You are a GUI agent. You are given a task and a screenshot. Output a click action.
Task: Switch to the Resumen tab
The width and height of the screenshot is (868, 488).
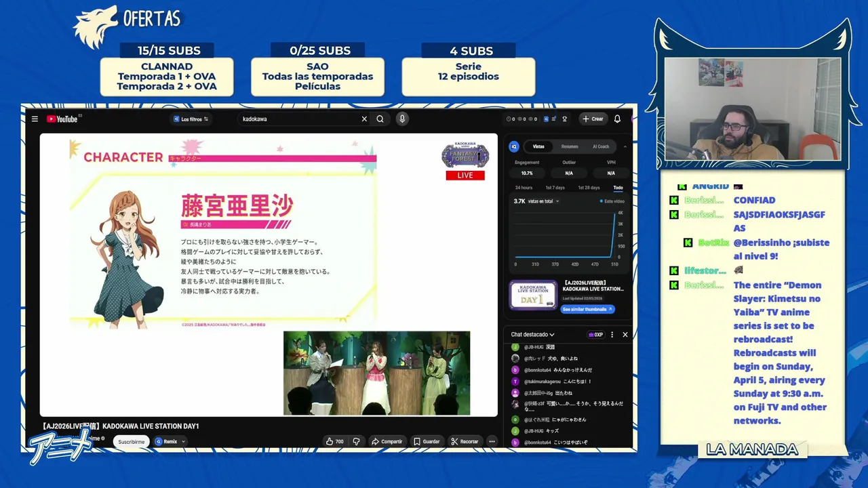[570, 146]
